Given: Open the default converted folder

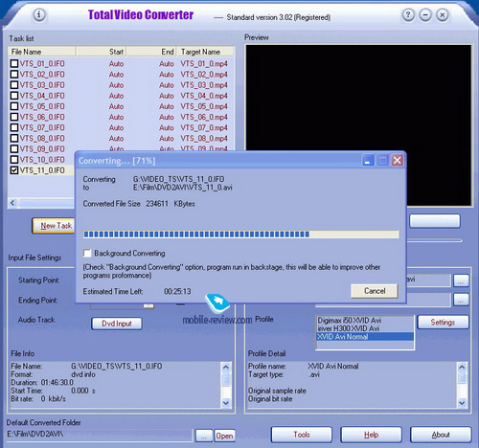Looking at the screenshot, I should pyautogui.click(x=224, y=436).
